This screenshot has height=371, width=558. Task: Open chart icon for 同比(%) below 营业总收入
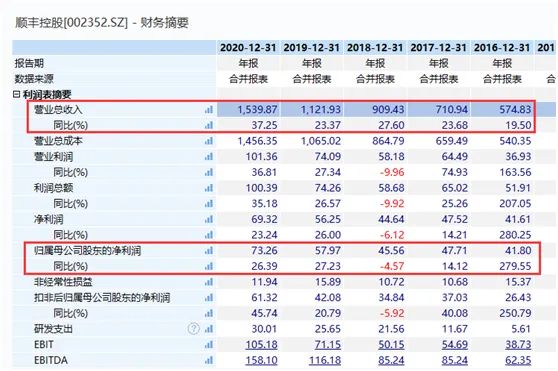(209, 125)
